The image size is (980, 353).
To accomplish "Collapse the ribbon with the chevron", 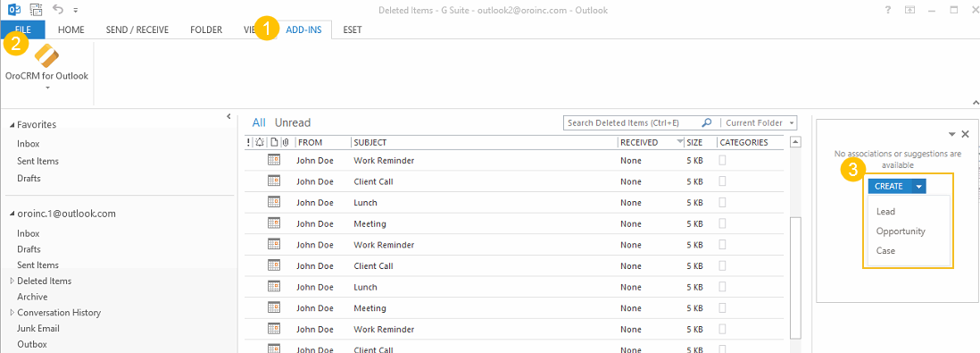I will point(975,102).
